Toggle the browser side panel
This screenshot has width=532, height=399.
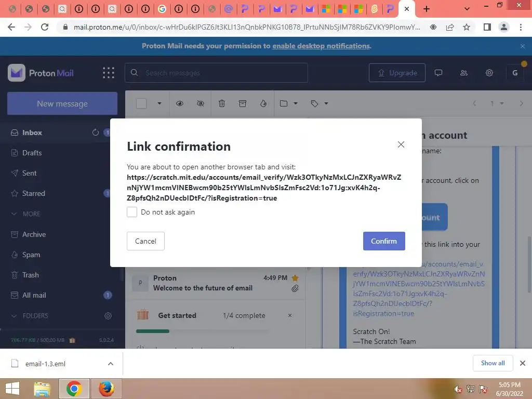coord(487,27)
